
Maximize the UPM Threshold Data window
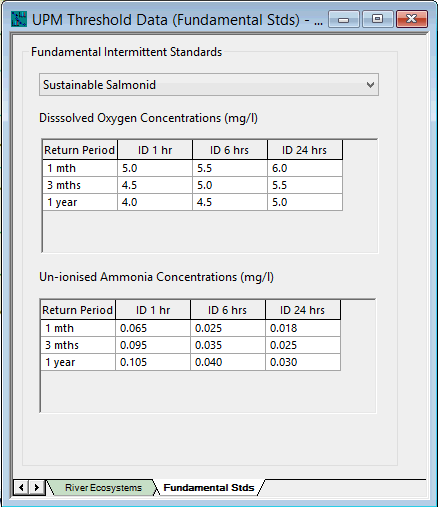pos(377,19)
